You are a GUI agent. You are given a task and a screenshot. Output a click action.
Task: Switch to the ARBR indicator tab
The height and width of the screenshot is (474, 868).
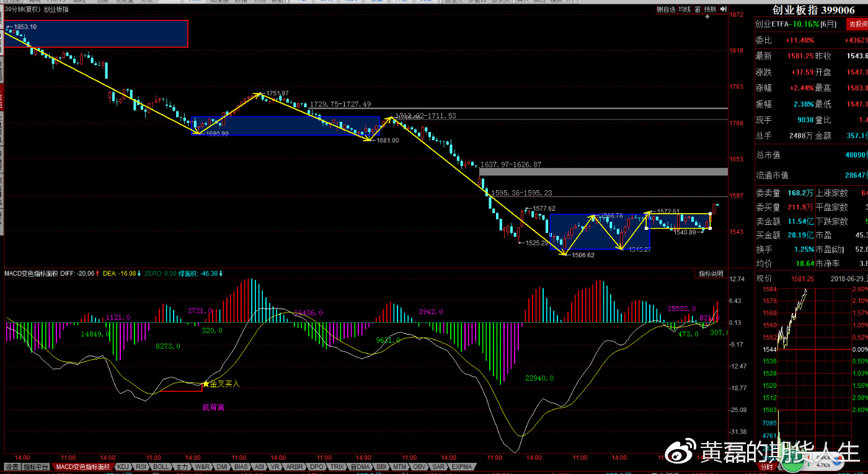(x=294, y=467)
